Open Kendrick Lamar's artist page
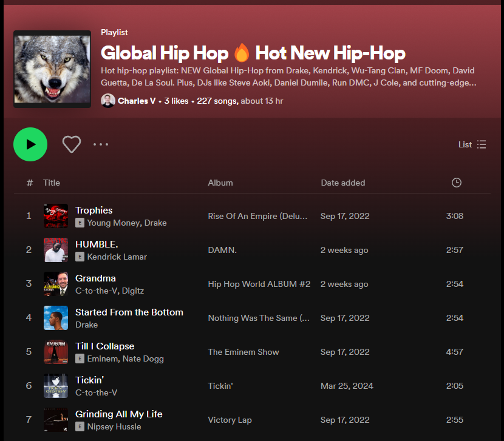 pos(117,257)
